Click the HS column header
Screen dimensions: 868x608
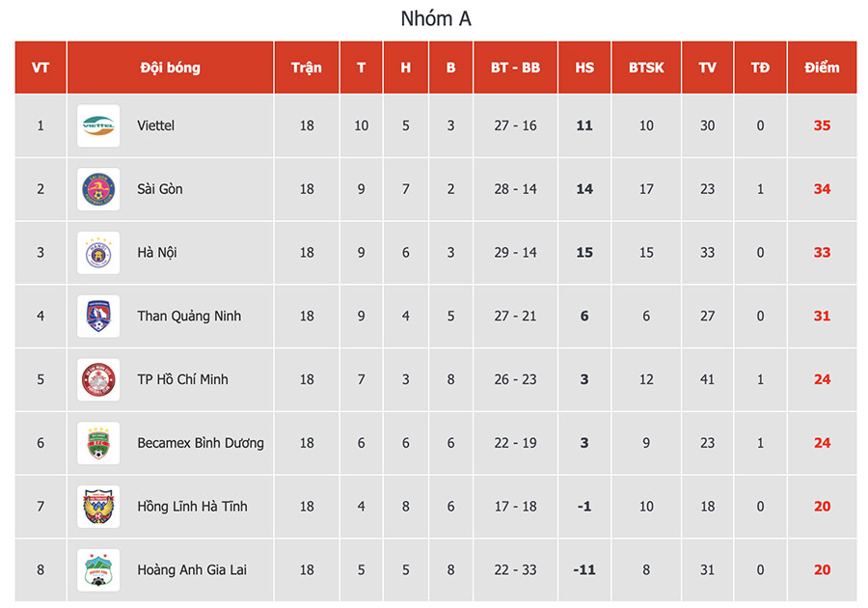point(584,68)
